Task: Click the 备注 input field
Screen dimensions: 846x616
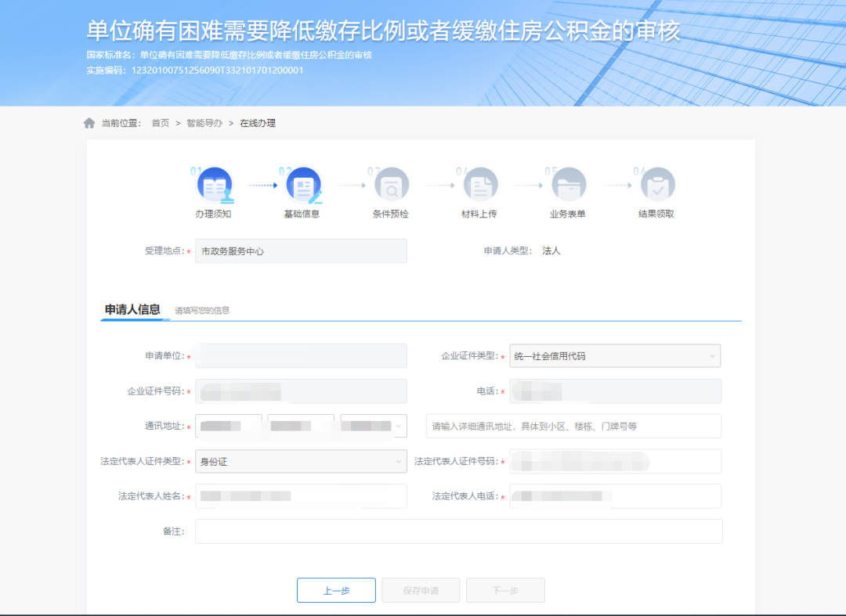Action: coord(460,531)
